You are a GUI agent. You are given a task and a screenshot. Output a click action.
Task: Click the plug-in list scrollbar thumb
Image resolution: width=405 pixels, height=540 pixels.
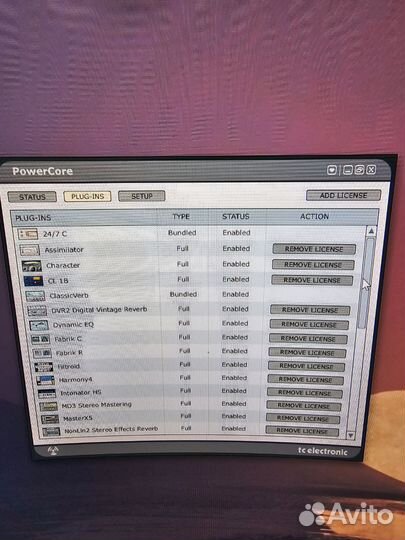[366, 283]
